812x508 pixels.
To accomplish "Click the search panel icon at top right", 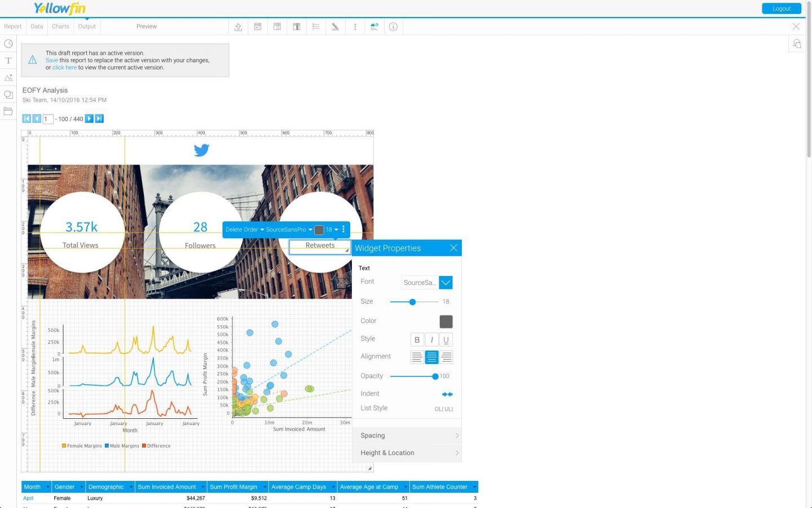I will [x=797, y=44].
